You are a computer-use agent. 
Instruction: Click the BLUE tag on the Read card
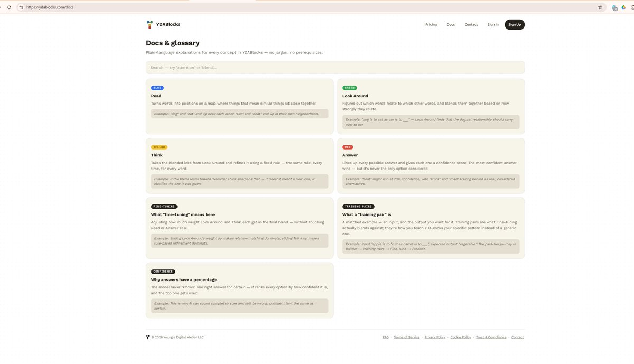pos(157,88)
